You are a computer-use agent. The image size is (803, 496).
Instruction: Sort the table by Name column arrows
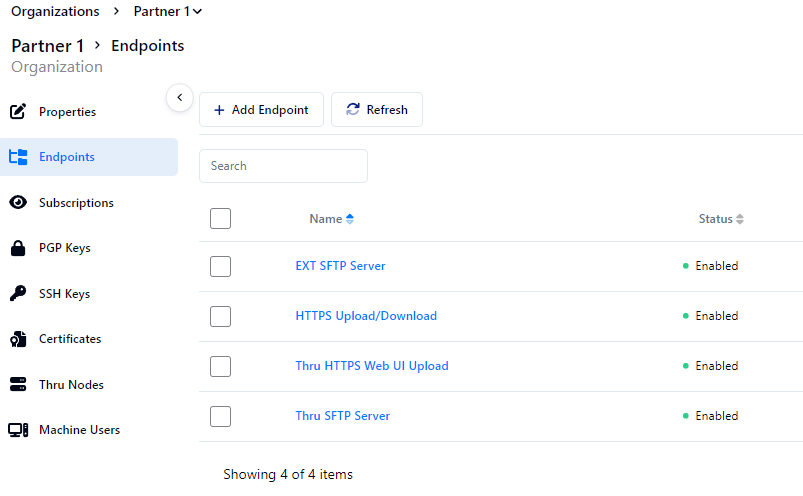[x=350, y=219]
